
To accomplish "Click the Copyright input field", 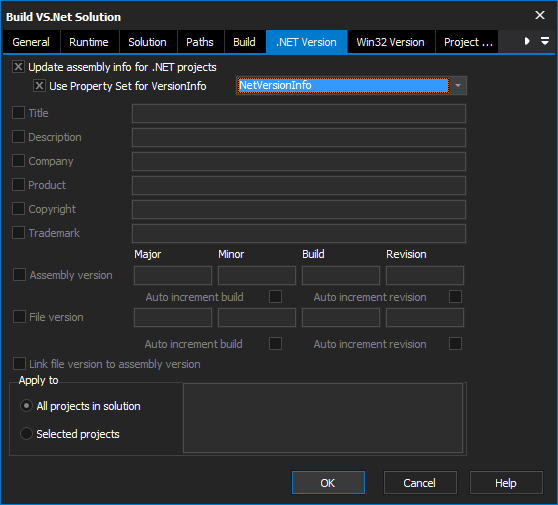I will [299, 209].
